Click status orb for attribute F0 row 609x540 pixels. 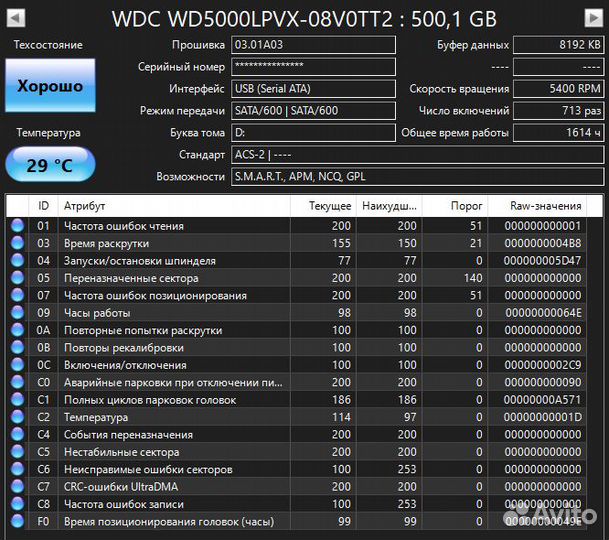click(x=17, y=521)
